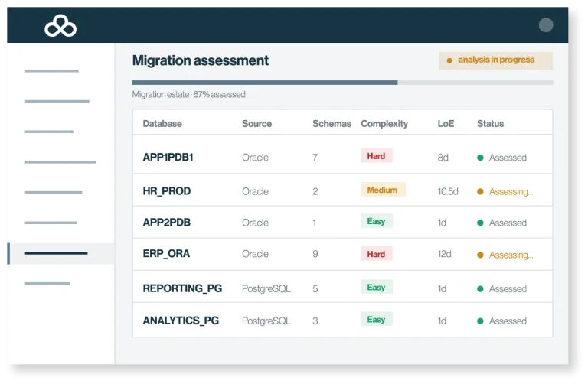Click the Migration assessment heading

201,60
